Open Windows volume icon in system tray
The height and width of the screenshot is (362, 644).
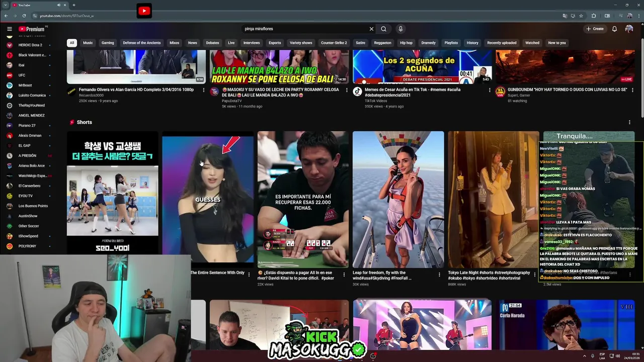click(x=618, y=356)
